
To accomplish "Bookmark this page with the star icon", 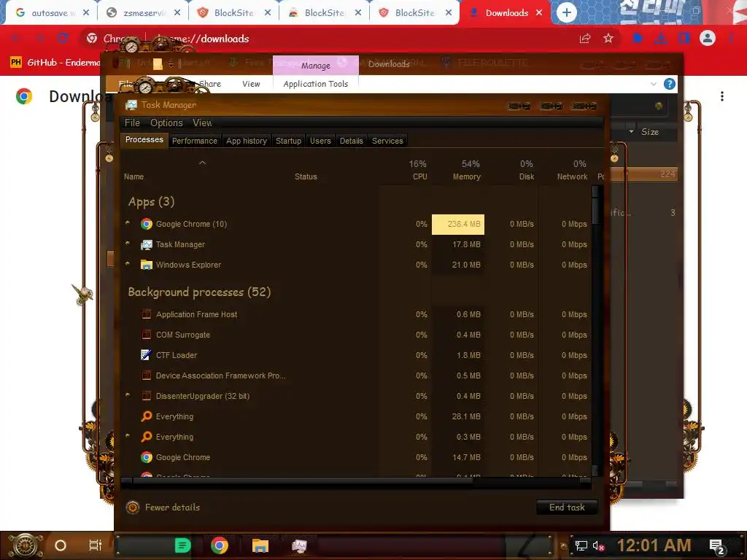I will click(608, 39).
